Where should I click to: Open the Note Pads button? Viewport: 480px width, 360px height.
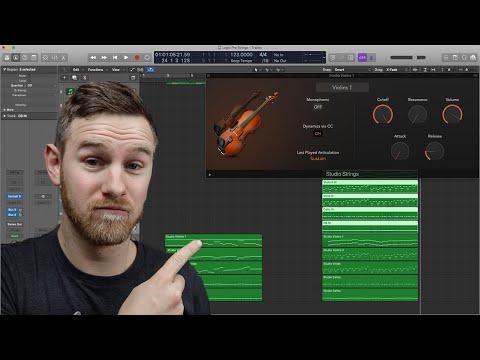[x=455, y=58]
